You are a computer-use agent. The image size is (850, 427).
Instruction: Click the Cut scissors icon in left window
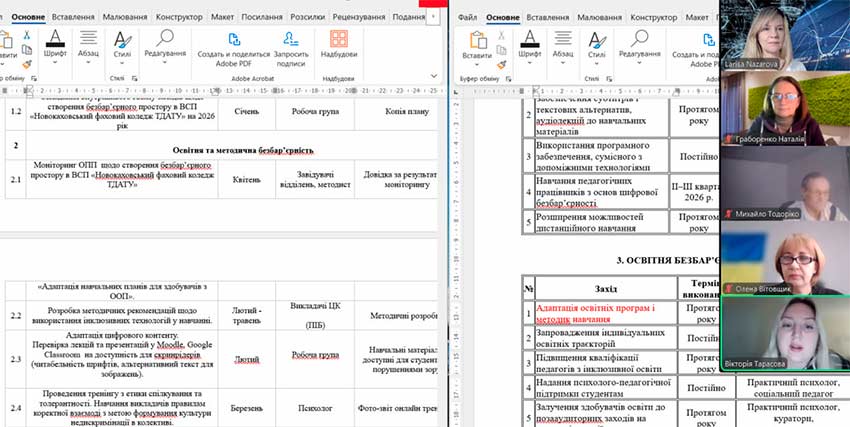tap(27, 36)
